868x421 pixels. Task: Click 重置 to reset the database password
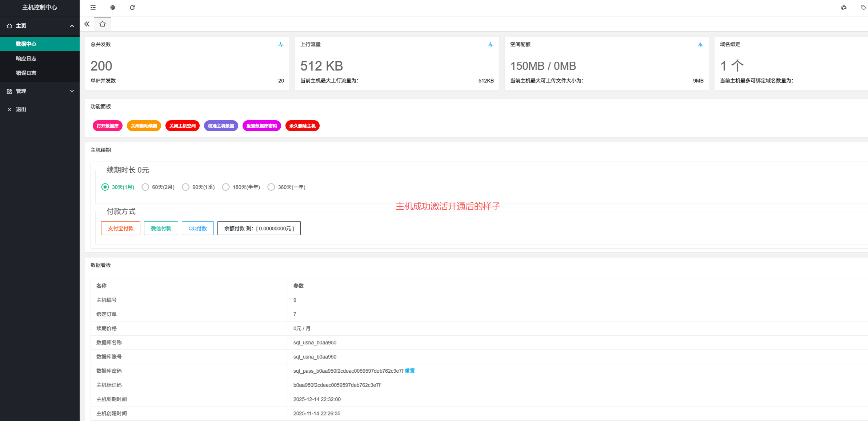[409, 371]
